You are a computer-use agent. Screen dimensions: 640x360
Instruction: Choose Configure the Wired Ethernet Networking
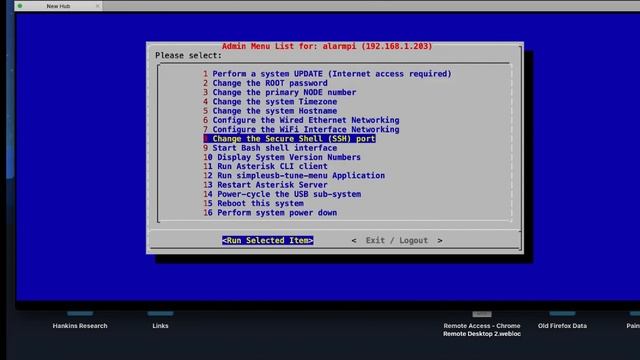(301, 120)
